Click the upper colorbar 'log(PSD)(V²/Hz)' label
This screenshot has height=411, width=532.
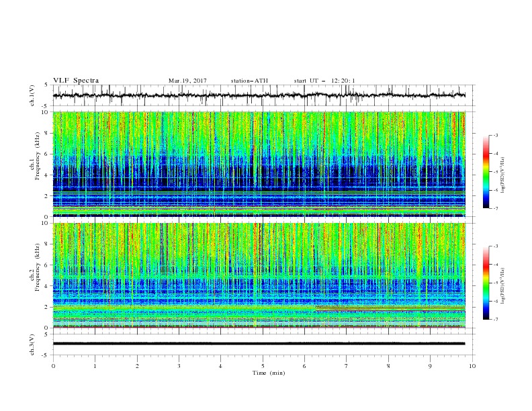[x=502, y=175]
